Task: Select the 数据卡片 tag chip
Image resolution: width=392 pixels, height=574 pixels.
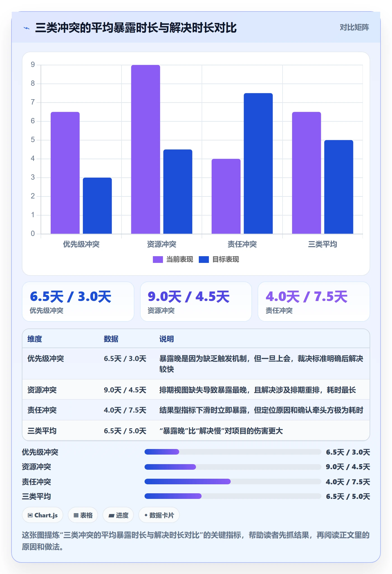Action: pyautogui.click(x=159, y=515)
